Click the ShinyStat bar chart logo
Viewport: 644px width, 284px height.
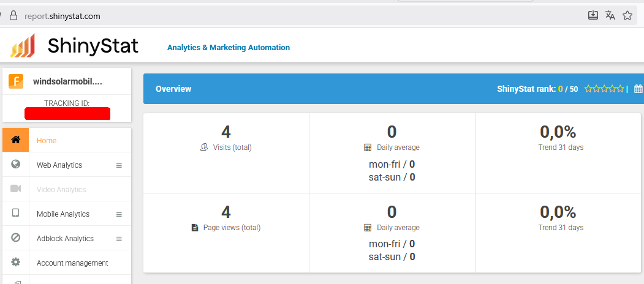[23, 47]
